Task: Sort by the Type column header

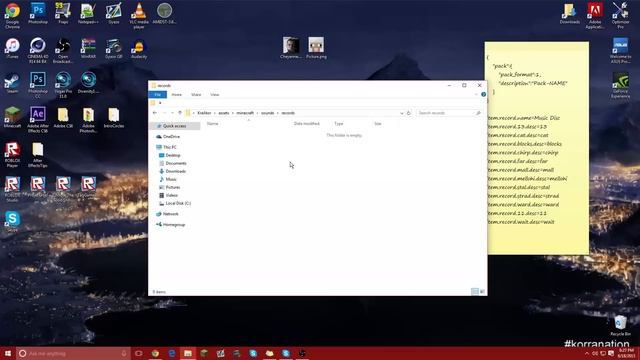Action: tap(339, 123)
